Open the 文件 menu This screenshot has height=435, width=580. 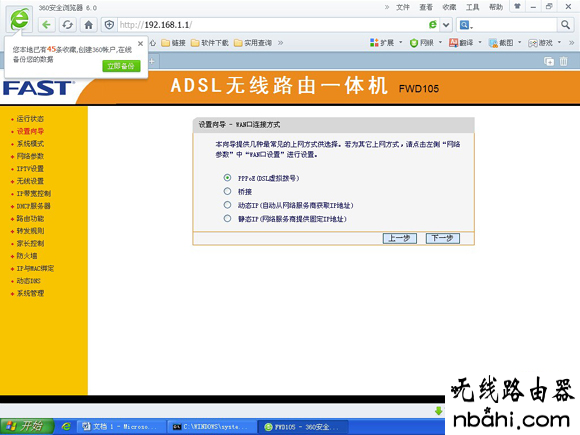[x=403, y=7]
